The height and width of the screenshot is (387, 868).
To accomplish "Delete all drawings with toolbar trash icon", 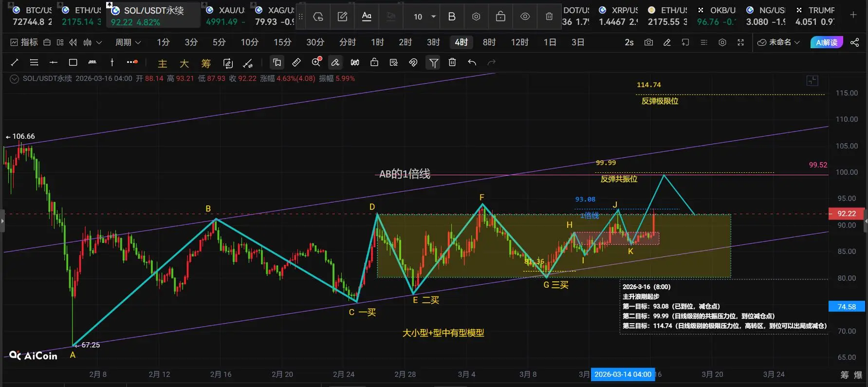I will coord(452,62).
